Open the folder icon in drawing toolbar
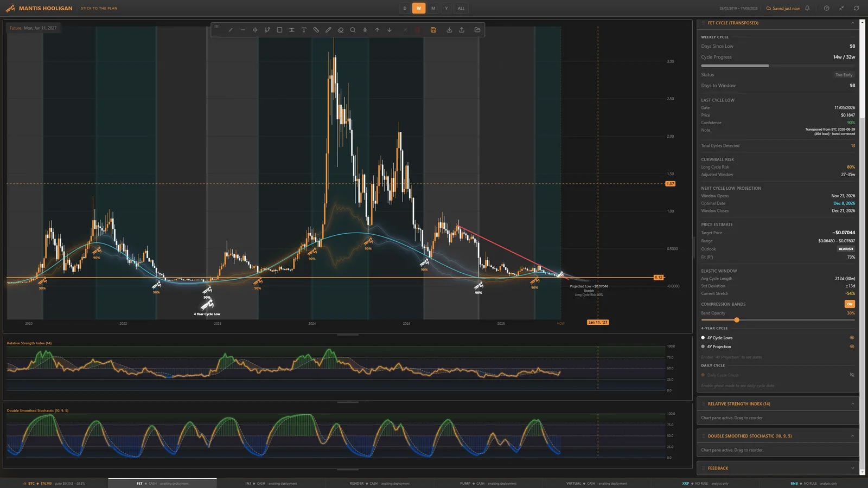This screenshot has height=488, width=868. point(477,30)
